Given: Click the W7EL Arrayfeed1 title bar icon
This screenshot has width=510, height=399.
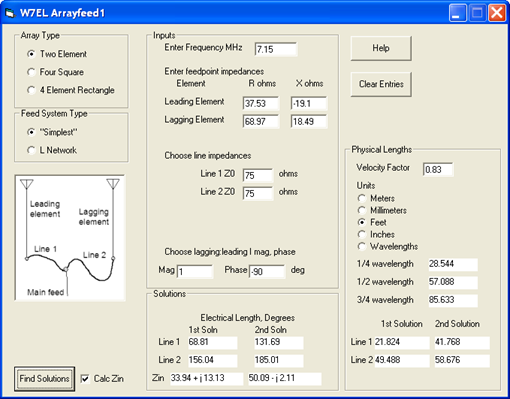Looking at the screenshot, I should point(11,13).
